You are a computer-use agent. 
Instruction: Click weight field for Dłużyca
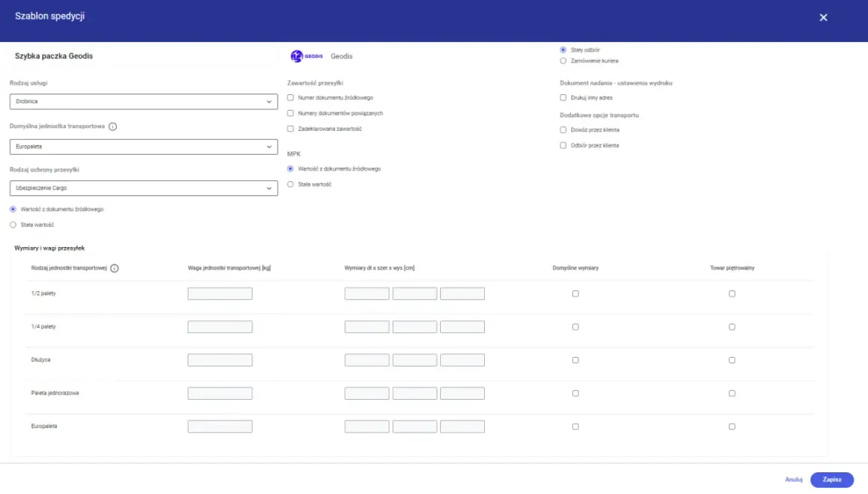click(220, 360)
